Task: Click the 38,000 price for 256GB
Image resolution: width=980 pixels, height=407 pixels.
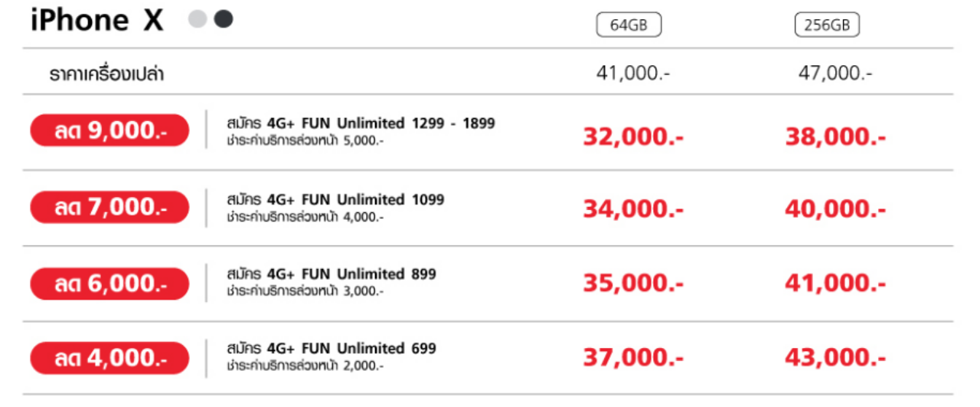Action: pos(835,136)
